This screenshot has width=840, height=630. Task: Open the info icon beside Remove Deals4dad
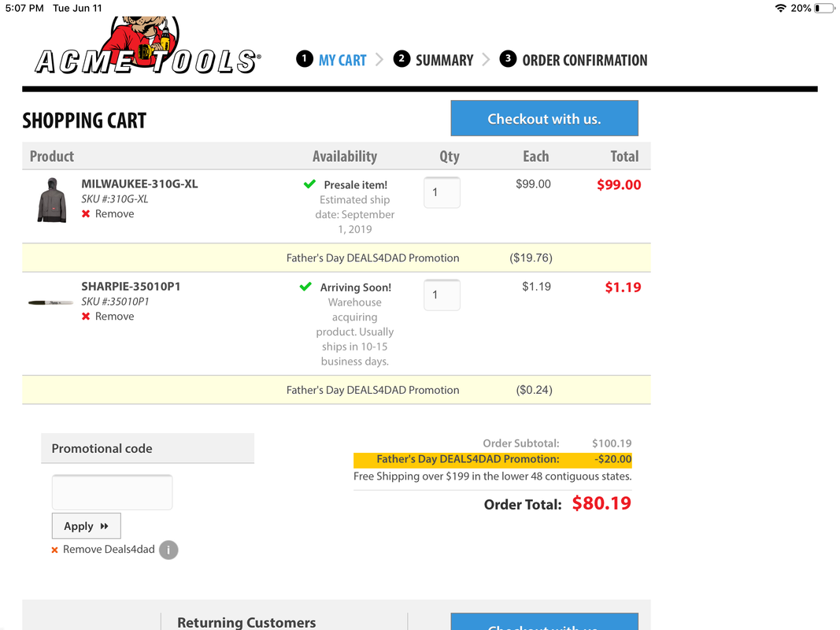click(168, 550)
